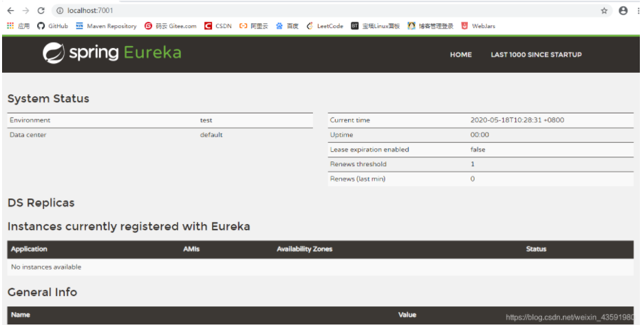Viewport: 644px width, 325px height.
Task: Select the No instances available row
Action: coord(321,267)
